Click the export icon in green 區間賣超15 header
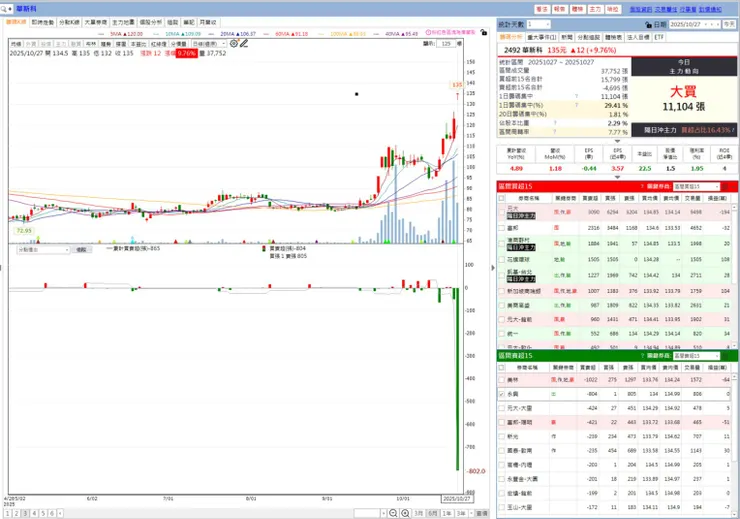 click(x=725, y=356)
